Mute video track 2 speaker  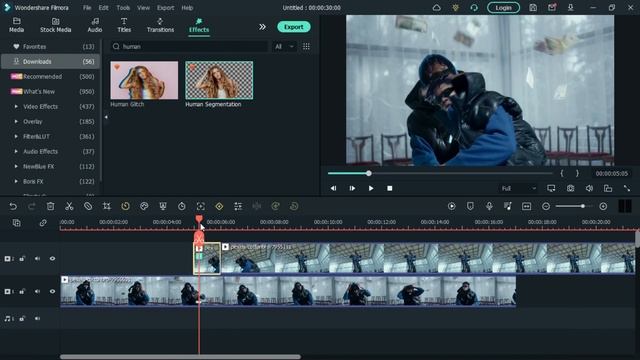tap(37, 258)
